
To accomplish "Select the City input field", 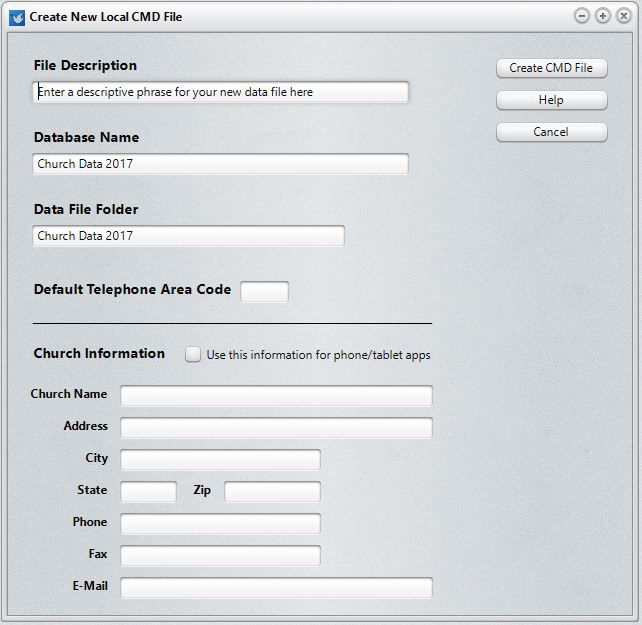I will [x=220, y=460].
